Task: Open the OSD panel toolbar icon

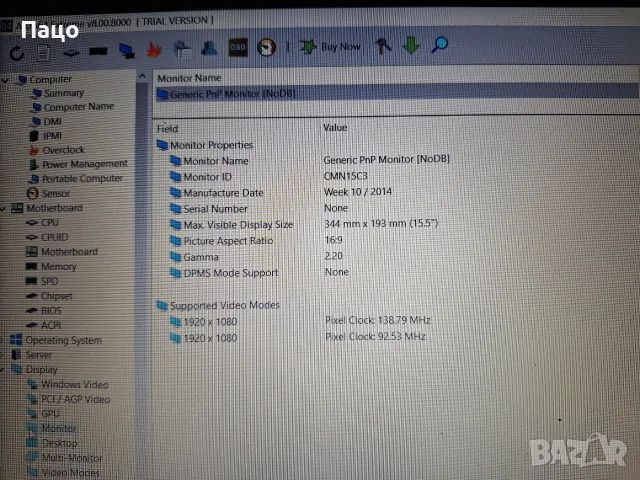Action: [x=238, y=48]
